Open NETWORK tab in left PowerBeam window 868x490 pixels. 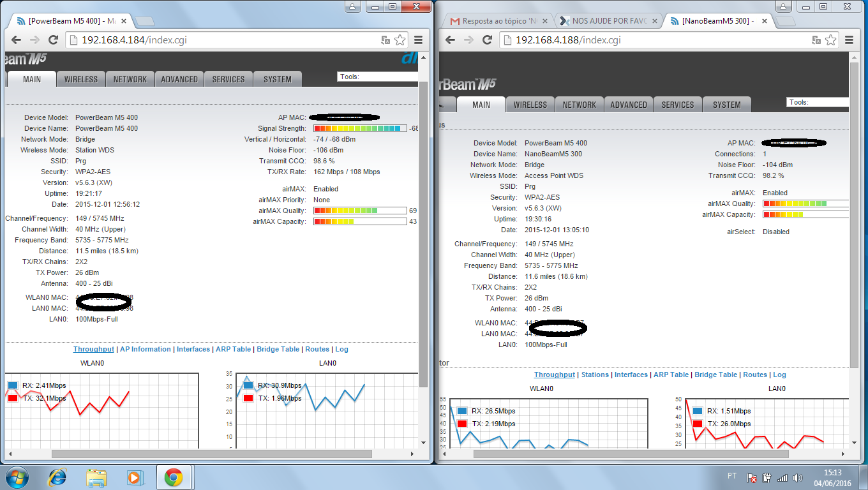tap(130, 79)
